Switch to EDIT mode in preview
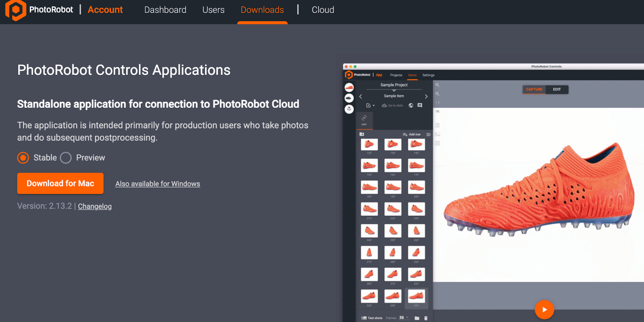Image resolution: width=644 pixels, height=322 pixels. [557, 89]
